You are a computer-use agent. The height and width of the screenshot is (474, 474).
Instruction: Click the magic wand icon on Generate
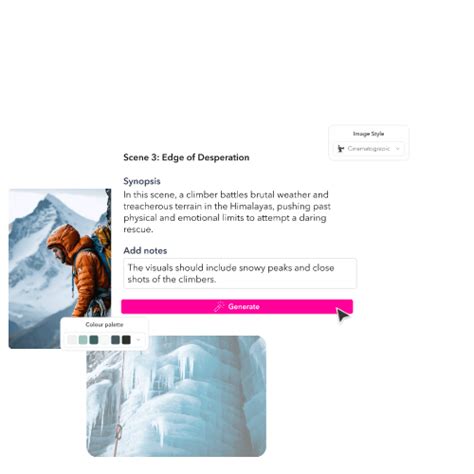219,307
